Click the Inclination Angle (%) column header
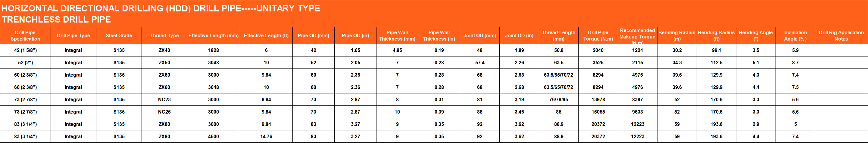868x143 pixels. coord(795,36)
